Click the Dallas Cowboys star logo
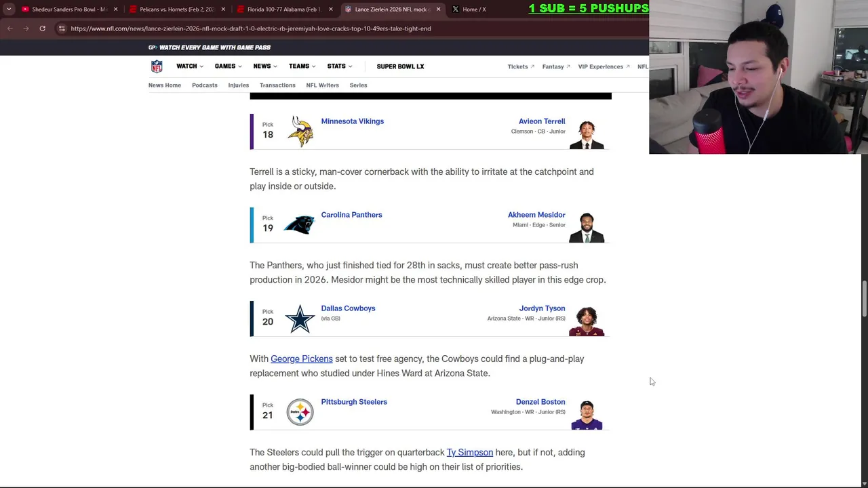Image resolution: width=868 pixels, height=488 pixels. coord(300,319)
